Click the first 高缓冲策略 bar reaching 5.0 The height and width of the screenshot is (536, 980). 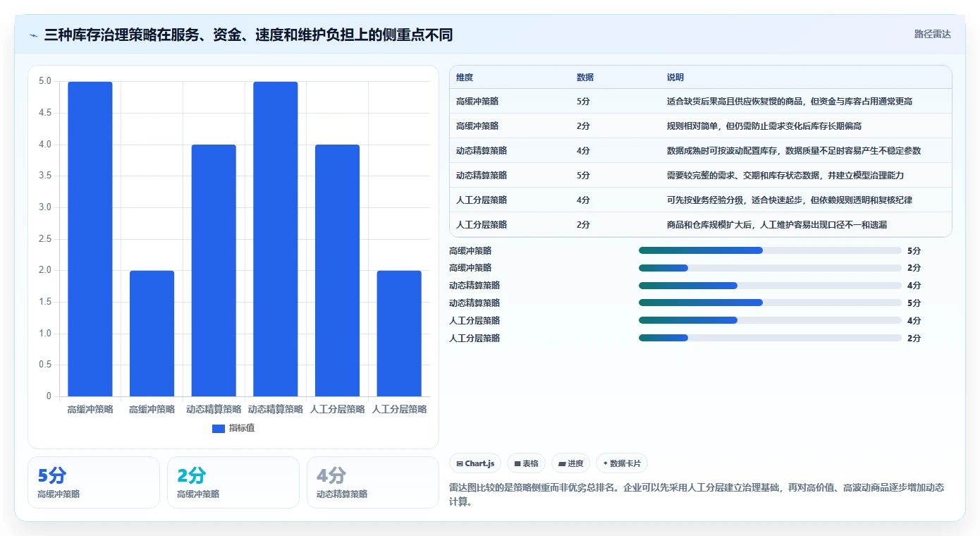(x=90, y=239)
